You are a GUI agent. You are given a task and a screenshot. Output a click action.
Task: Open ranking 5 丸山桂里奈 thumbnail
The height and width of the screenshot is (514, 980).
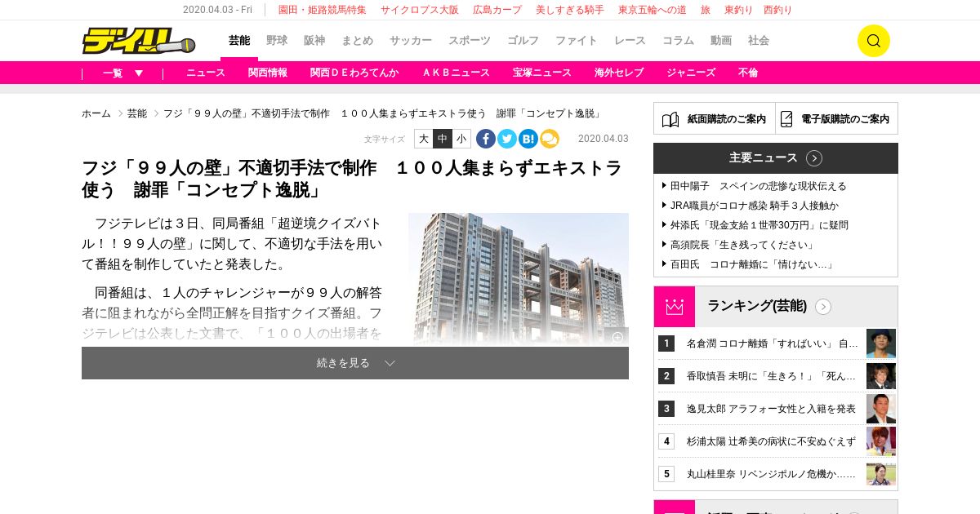click(x=881, y=474)
